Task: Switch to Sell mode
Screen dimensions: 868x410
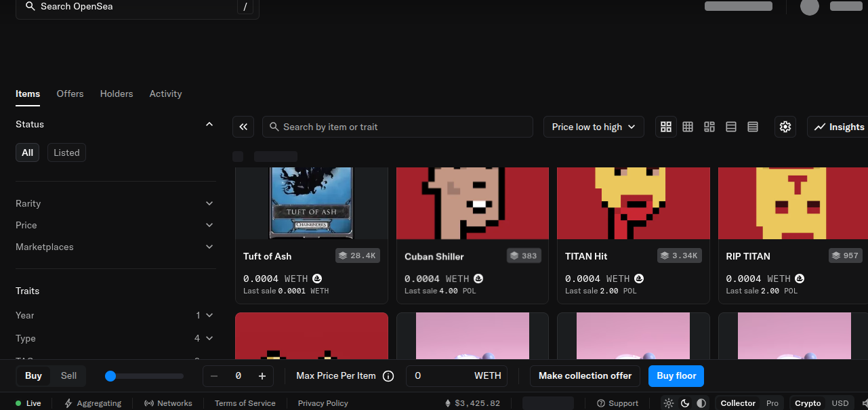Action: (68, 375)
